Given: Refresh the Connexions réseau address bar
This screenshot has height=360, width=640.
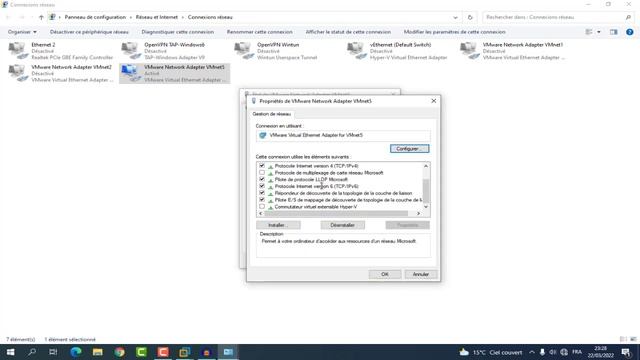Looking at the screenshot, I should tap(470, 17).
